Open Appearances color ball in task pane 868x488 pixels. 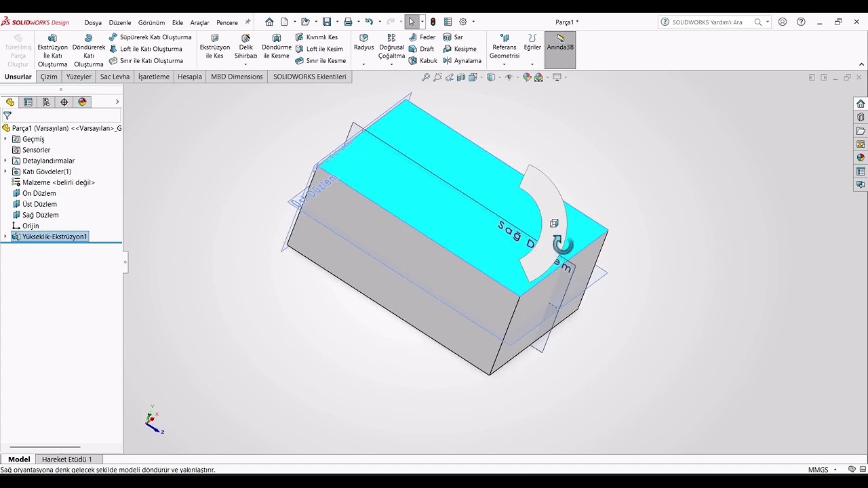point(861,157)
